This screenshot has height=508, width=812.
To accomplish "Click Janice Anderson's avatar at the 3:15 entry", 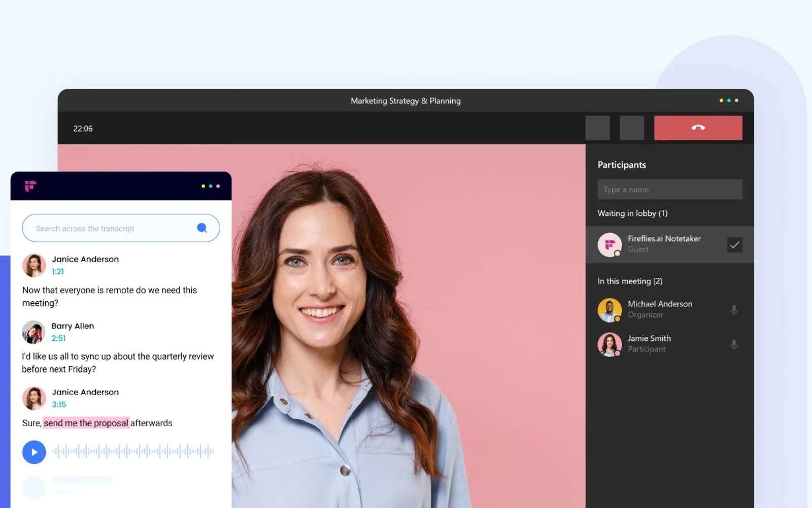I will pos(34,398).
